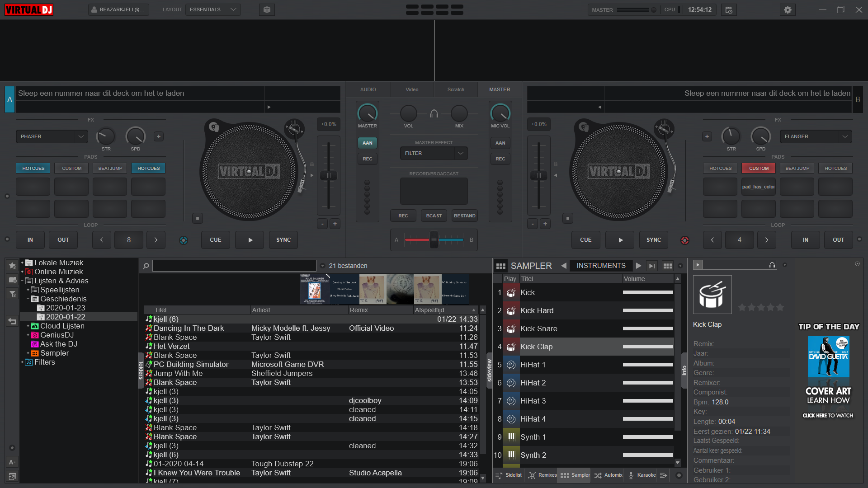Click the browser search input field
Viewport: 868px width, 488px height.
pyautogui.click(x=234, y=266)
